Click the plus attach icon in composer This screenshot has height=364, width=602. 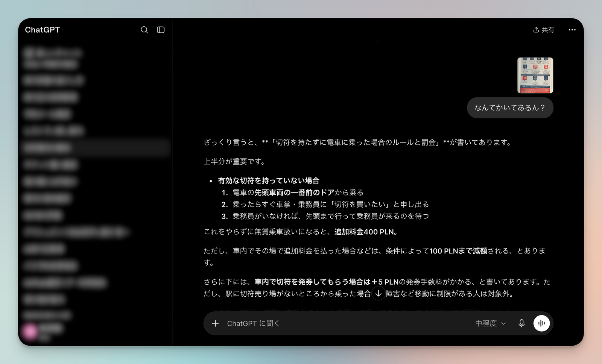click(215, 323)
